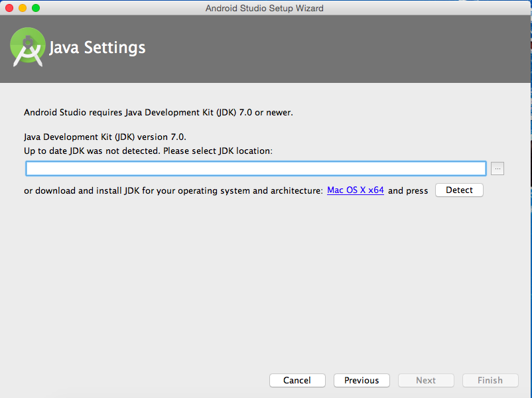Image resolution: width=532 pixels, height=398 pixels.
Task: Click the Detect button
Action: (459, 190)
